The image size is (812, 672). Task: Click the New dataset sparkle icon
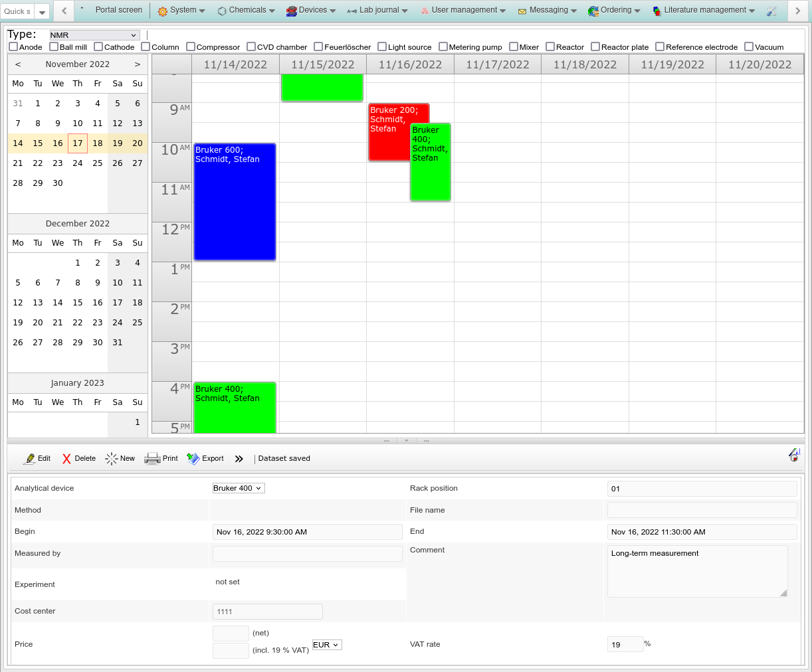click(111, 459)
